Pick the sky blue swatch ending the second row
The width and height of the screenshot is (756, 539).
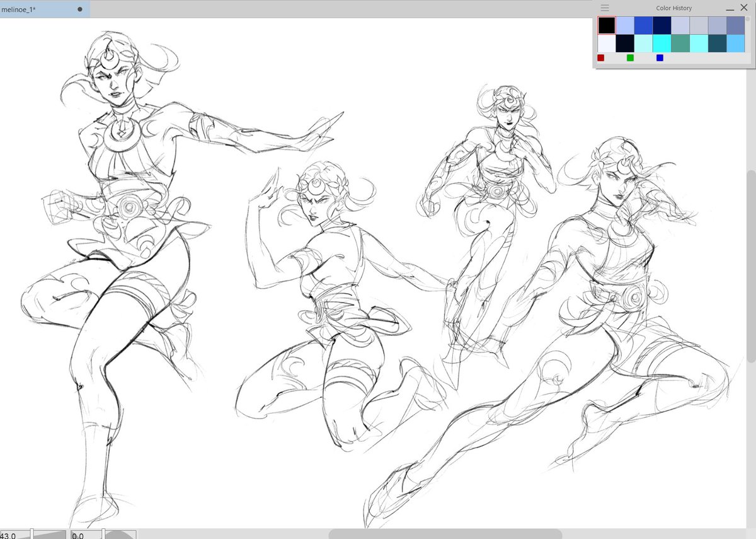pyautogui.click(x=736, y=43)
